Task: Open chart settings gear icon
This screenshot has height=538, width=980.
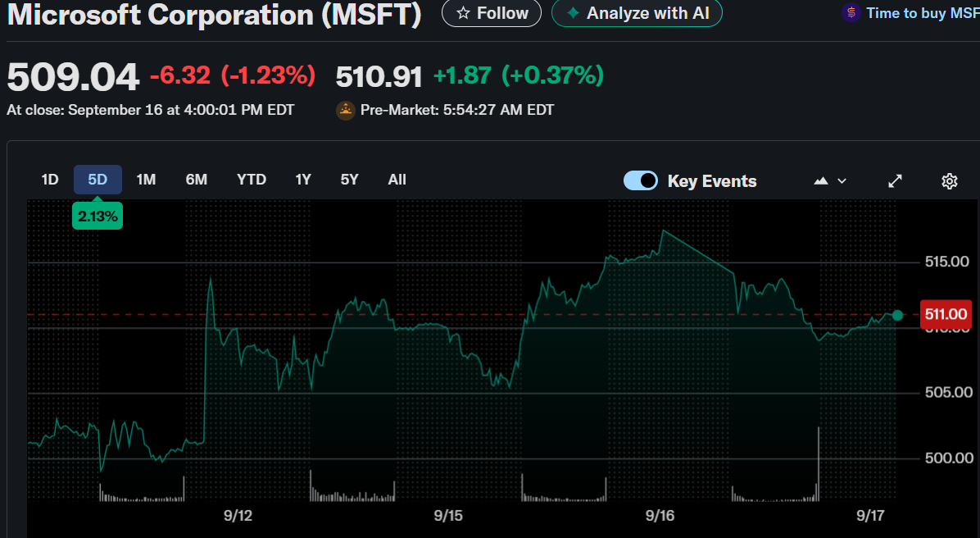Action: tap(950, 181)
